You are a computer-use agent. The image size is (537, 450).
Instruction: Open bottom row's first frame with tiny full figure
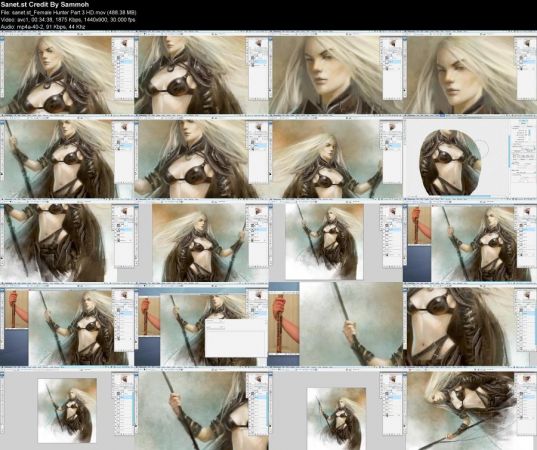point(67,409)
